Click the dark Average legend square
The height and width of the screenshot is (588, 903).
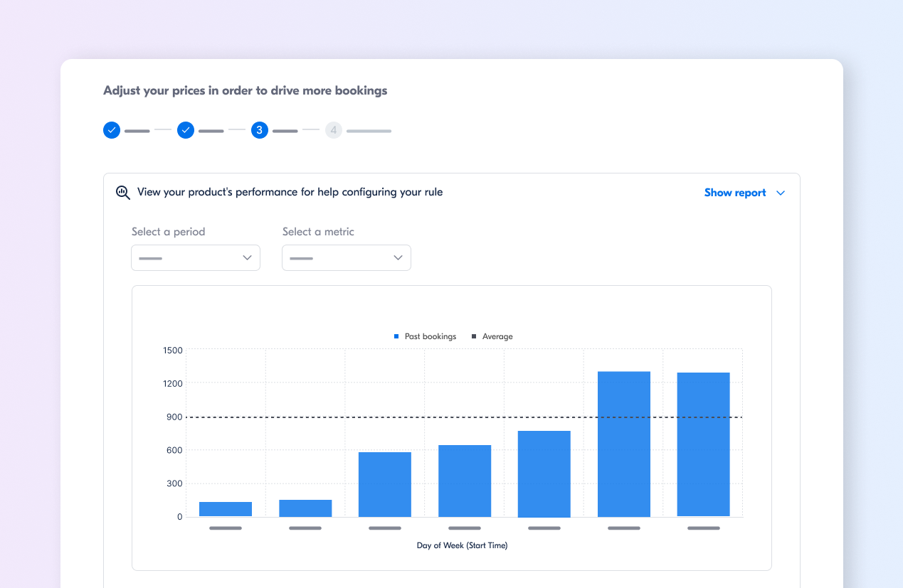pyautogui.click(x=474, y=336)
